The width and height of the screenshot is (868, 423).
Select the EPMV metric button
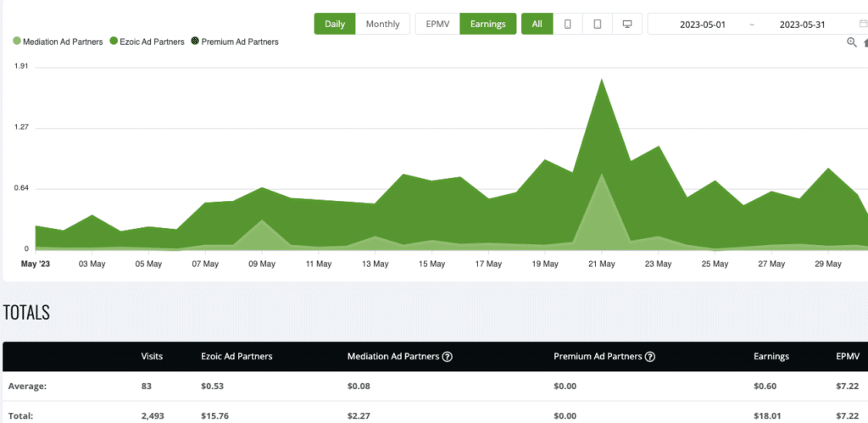coord(437,24)
